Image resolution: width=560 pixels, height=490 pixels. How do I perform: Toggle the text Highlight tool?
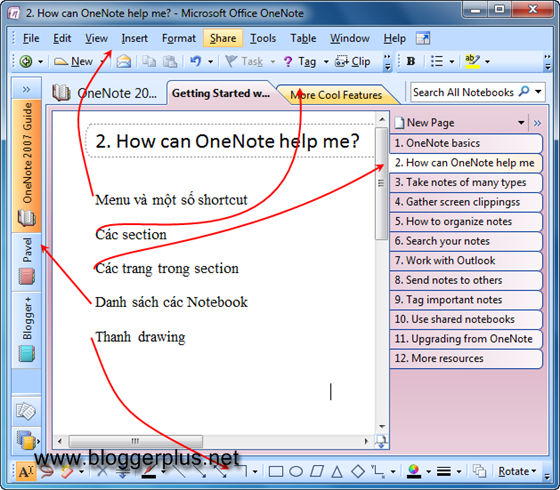472,61
